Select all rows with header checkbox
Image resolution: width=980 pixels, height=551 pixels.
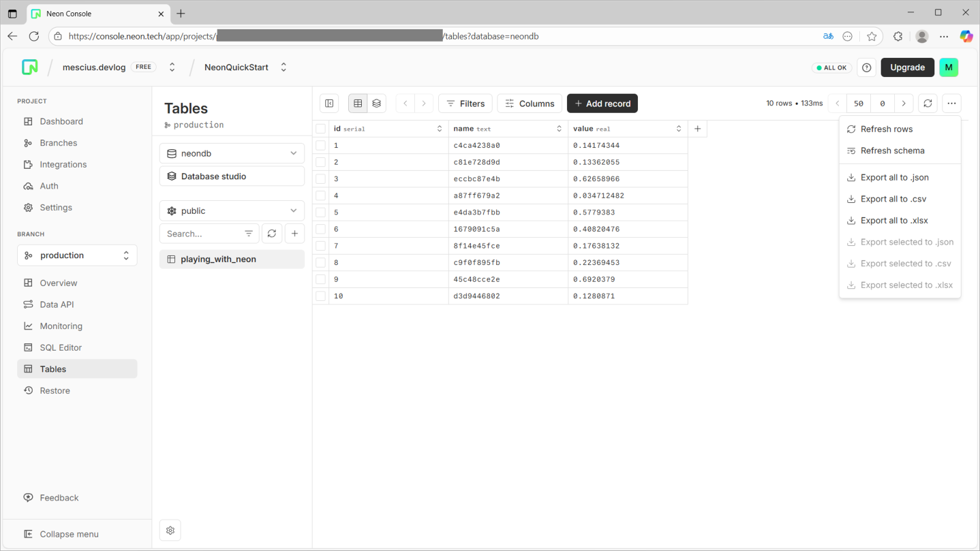pos(320,129)
